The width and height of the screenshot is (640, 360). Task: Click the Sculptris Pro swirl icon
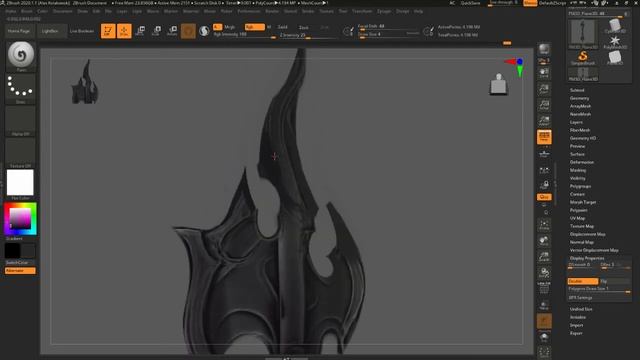pos(204,31)
